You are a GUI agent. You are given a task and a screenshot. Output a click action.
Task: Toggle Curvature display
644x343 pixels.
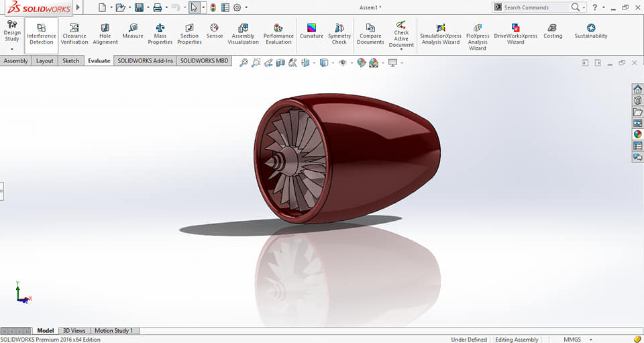tap(311, 31)
